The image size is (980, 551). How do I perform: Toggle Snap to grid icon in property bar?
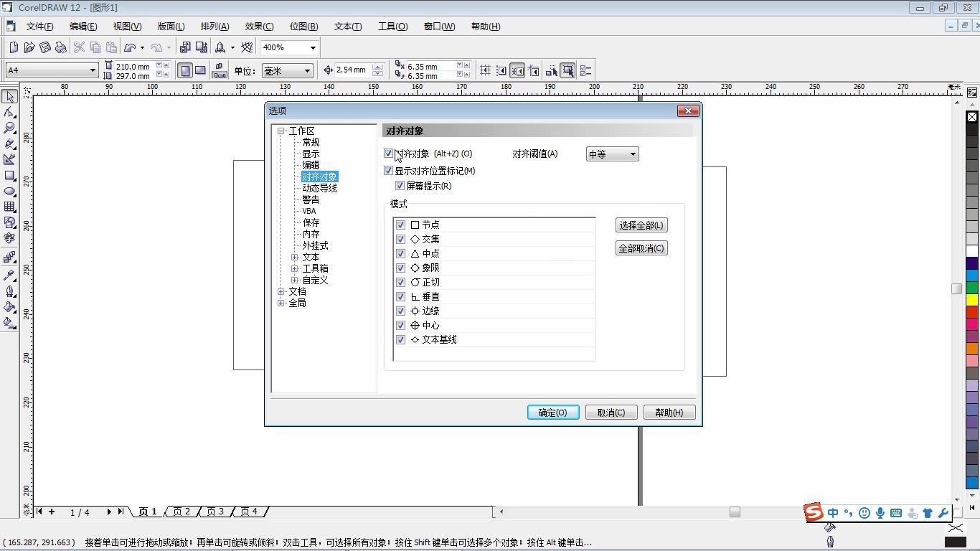tap(486, 70)
